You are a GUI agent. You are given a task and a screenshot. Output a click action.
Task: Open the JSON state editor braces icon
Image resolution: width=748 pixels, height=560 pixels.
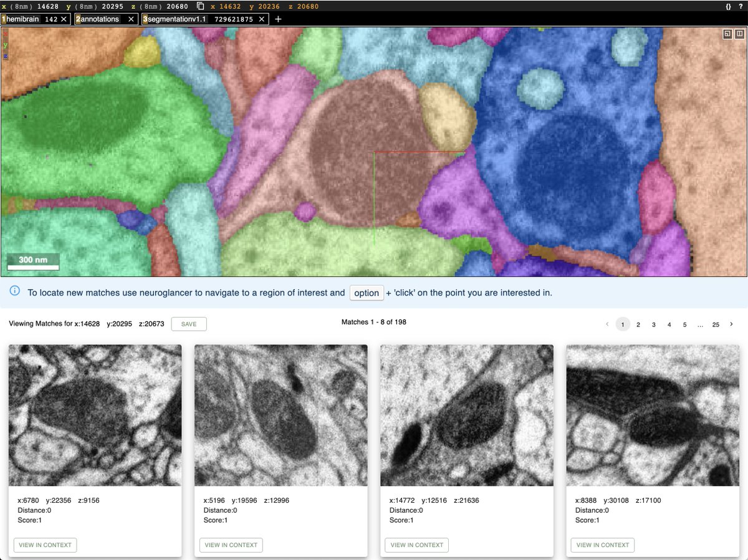click(728, 6)
